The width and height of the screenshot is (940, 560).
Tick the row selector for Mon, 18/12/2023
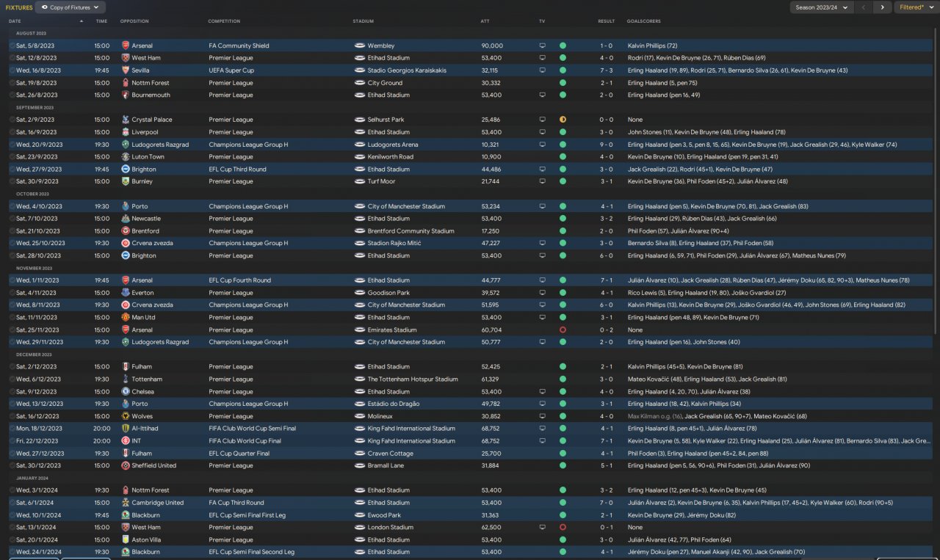(x=12, y=429)
